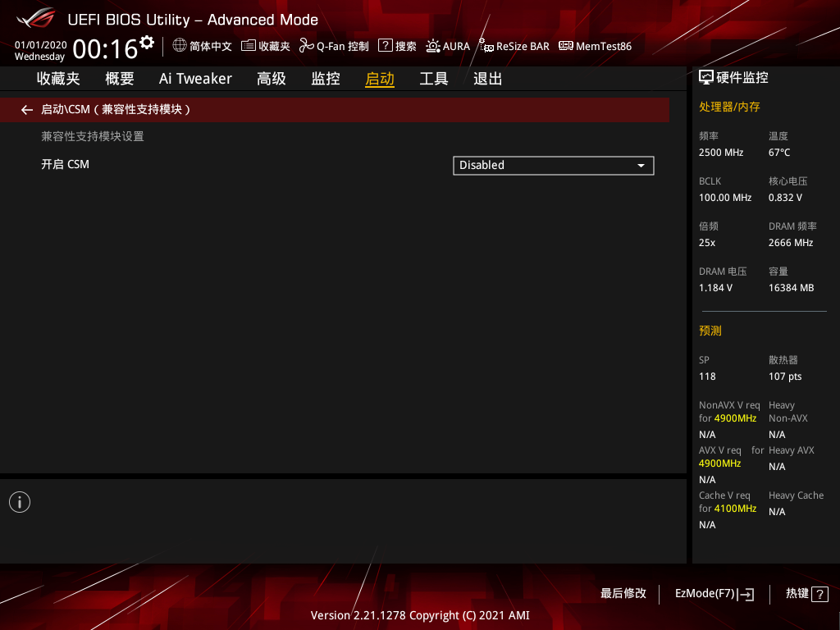Go to the 监控 monitor tab

326,79
